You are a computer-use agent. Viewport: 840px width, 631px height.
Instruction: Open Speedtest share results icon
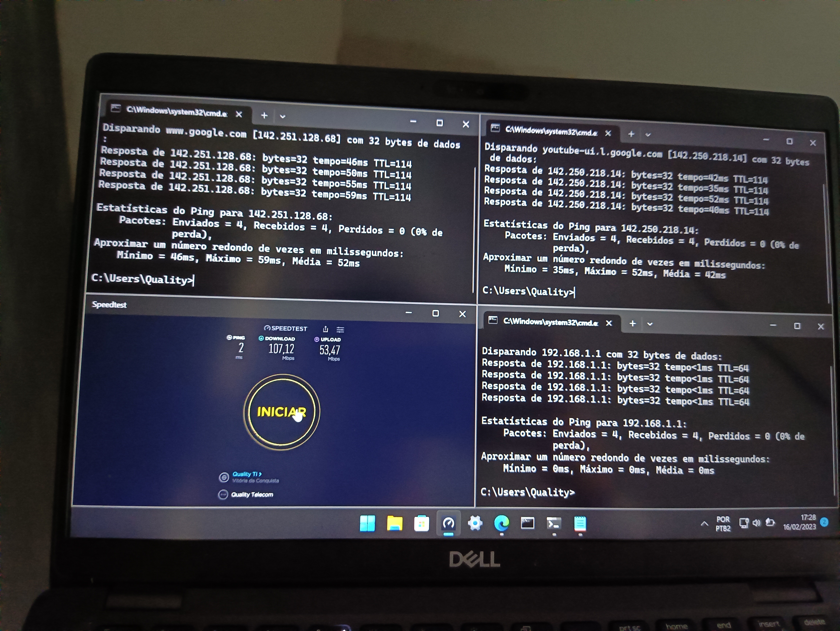[325, 329]
